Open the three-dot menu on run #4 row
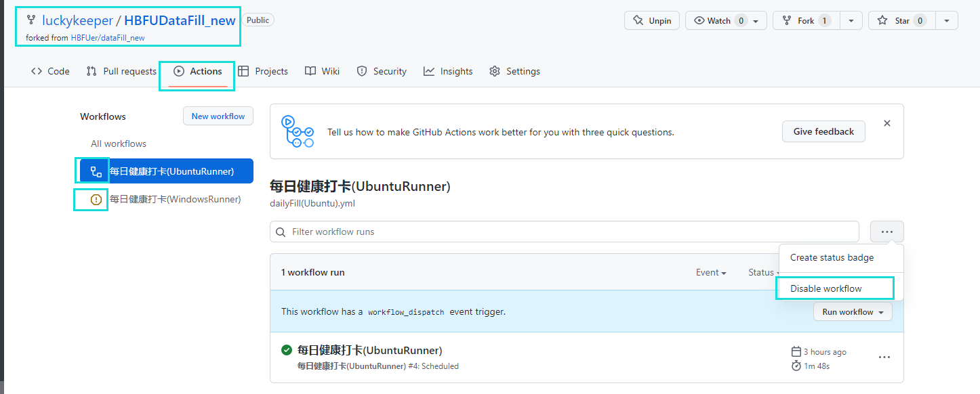Image resolution: width=980 pixels, height=394 pixels. pos(884,357)
